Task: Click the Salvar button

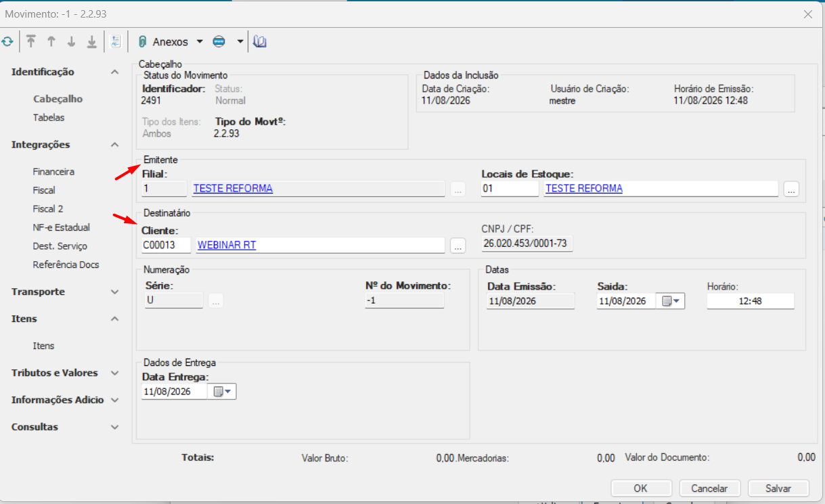Action: [x=778, y=488]
